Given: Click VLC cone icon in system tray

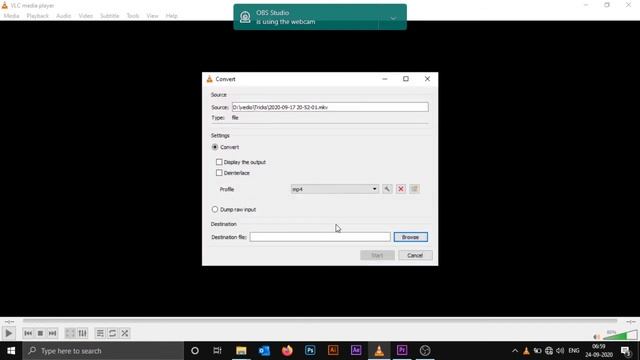Looking at the screenshot, I should click(526, 351).
